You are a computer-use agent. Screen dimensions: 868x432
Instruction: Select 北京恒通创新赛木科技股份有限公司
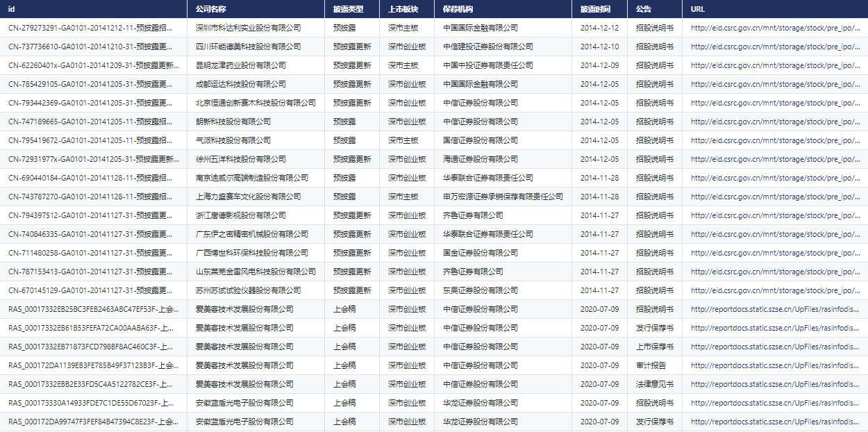[x=256, y=103]
